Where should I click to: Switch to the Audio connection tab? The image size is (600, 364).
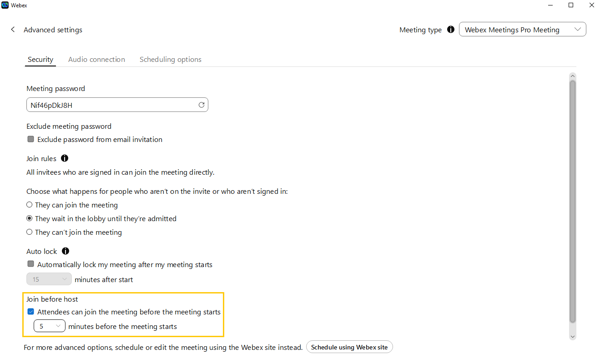tap(96, 60)
